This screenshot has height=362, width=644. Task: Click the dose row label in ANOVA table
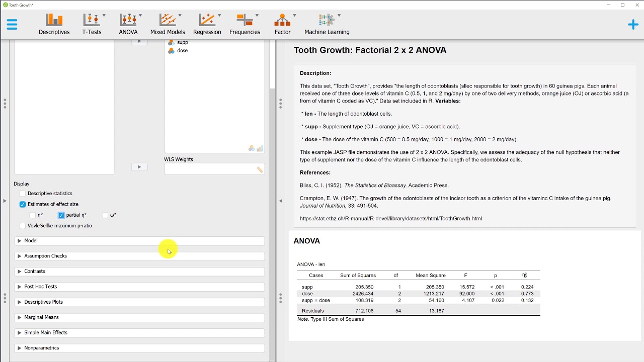tap(307, 294)
